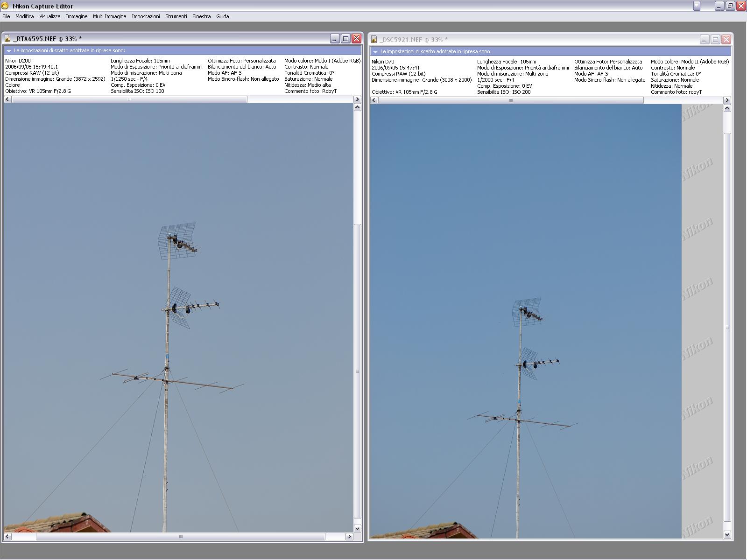The image size is (747, 560).
Task: Maximize the _RTA6595.NEF window
Action: (345, 39)
